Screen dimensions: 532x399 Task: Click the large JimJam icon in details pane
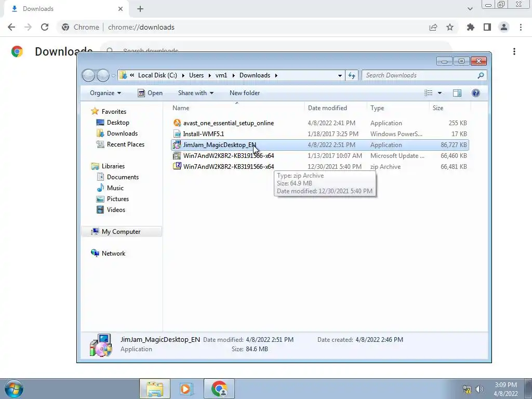101,345
